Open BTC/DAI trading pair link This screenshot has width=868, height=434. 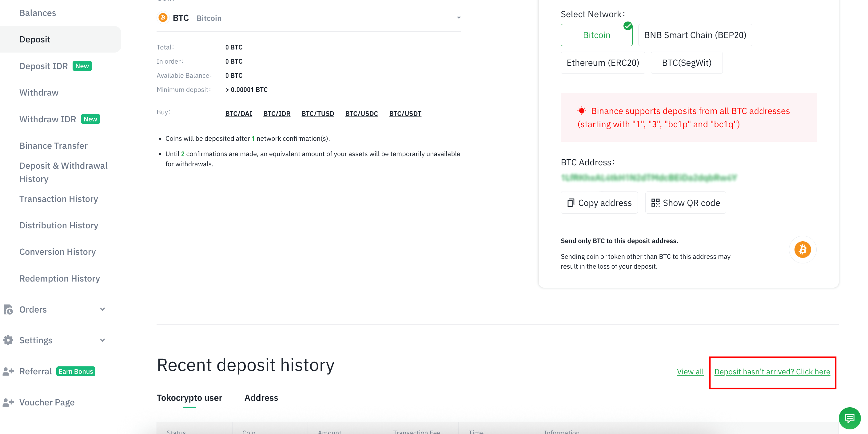[239, 113]
